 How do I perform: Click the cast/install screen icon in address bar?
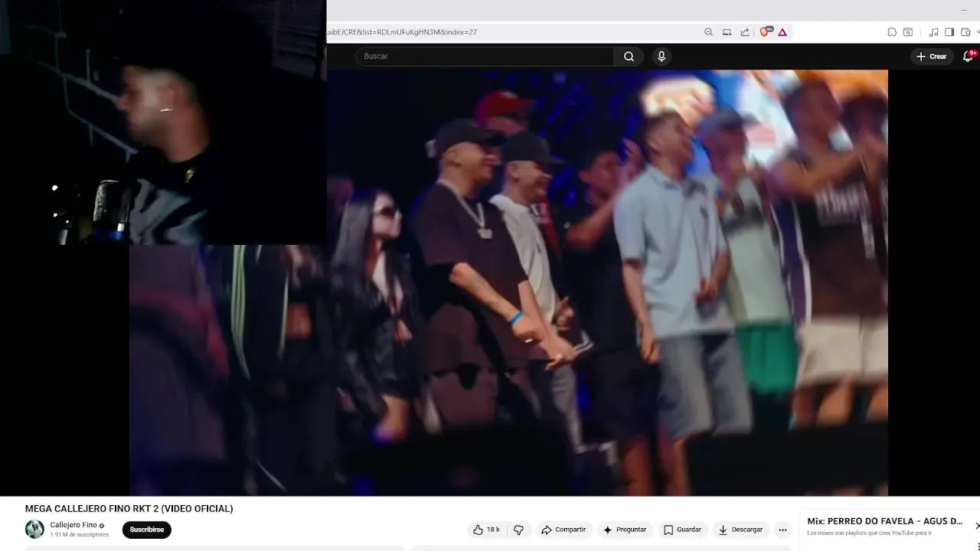tap(727, 32)
